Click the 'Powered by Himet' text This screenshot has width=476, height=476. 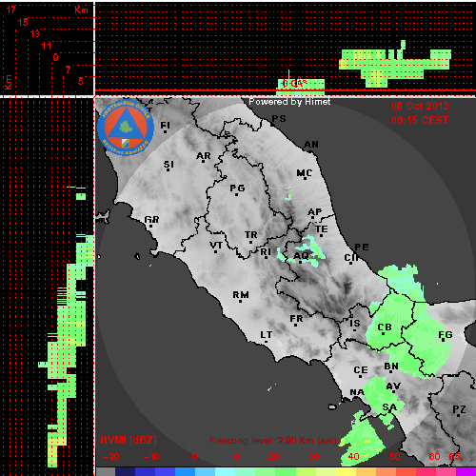tap(289, 102)
